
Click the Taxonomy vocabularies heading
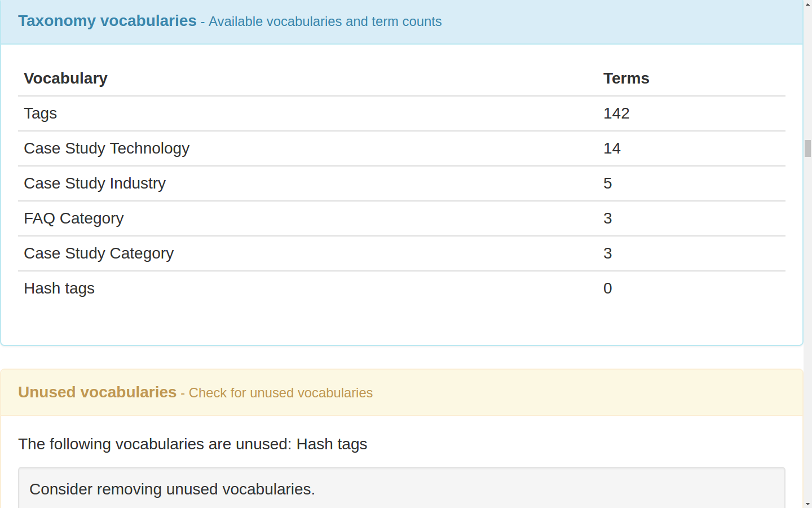pos(107,21)
